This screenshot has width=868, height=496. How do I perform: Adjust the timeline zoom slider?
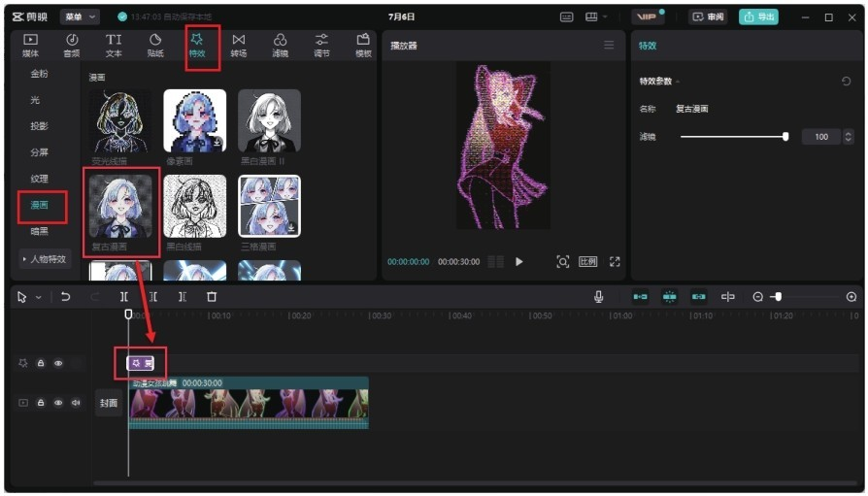coord(806,297)
